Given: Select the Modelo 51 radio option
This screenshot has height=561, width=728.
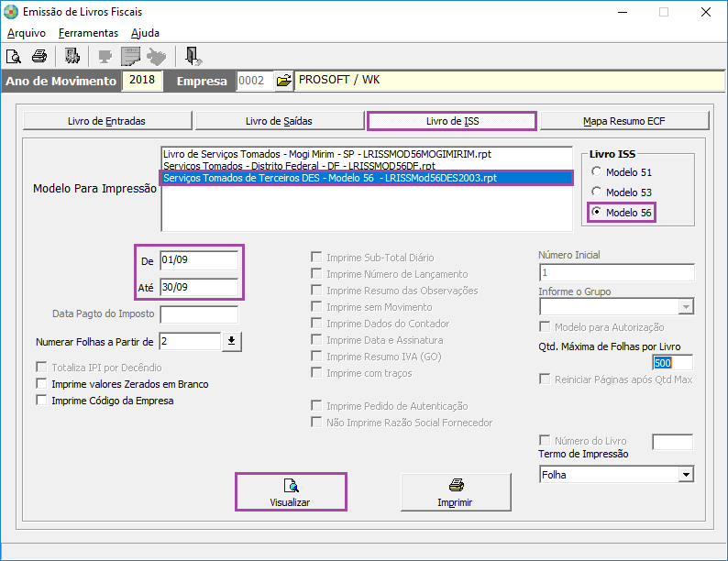Looking at the screenshot, I should click(x=598, y=172).
